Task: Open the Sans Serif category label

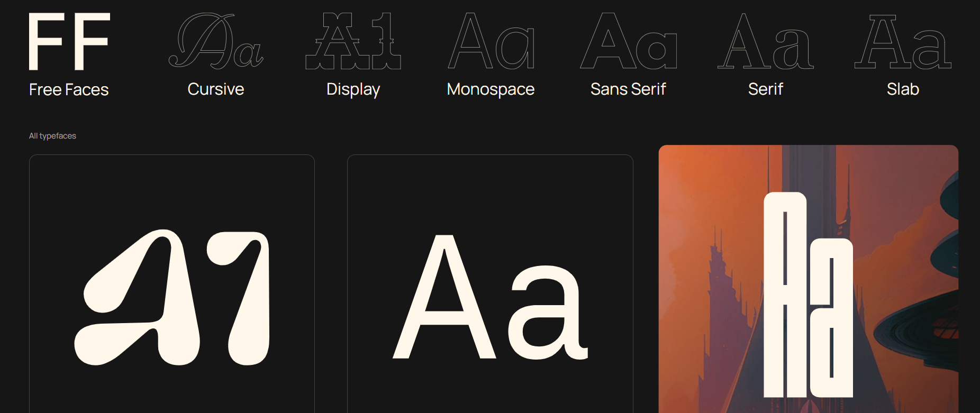Action: (x=629, y=89)
